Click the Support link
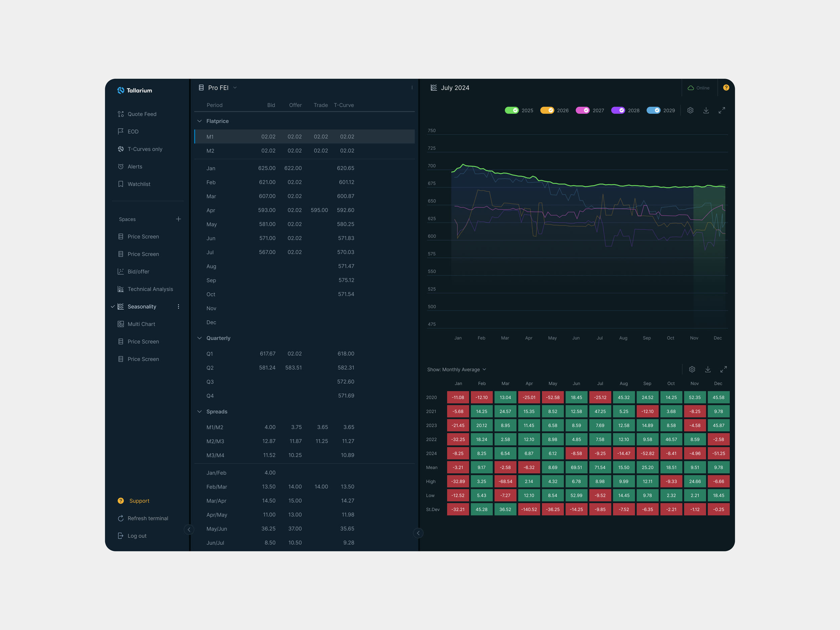The image size is (840, 630). [x=139, y=501]
